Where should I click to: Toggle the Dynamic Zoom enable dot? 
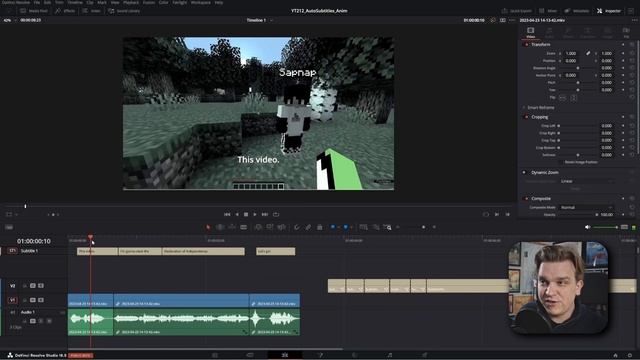[524, 172]
